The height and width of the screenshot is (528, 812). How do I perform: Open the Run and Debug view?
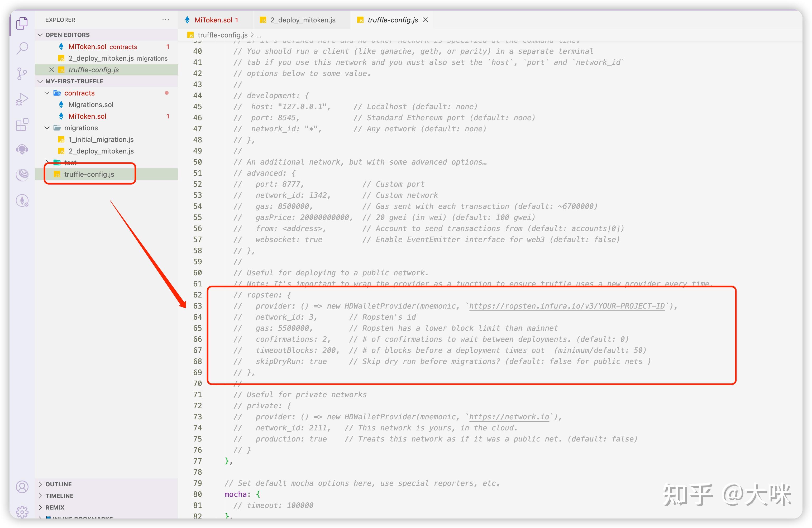[x=22, y=99]
